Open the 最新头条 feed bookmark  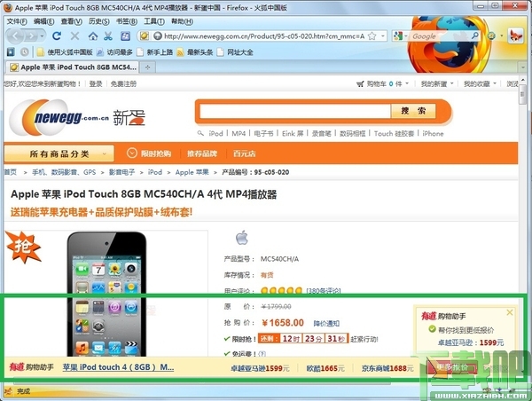tap(195, 52)
